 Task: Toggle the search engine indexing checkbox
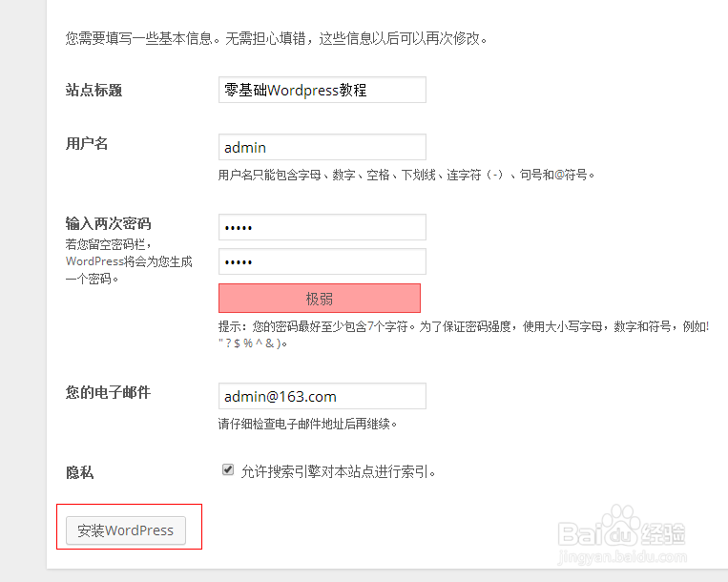pos(228,469)
